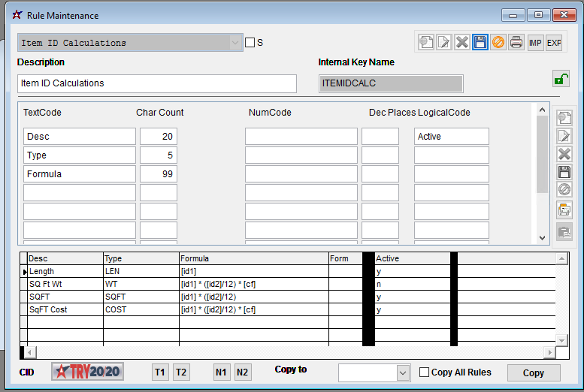Click the save disk icon in side toolbar
The height and width of the screenshot is (392, 584).
click(x=564, y=173)
